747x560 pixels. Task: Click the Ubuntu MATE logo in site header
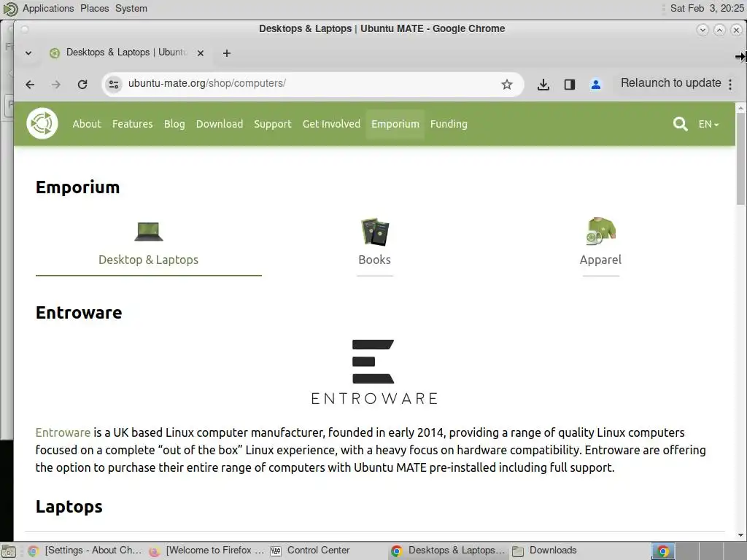[x=42, y=124]
